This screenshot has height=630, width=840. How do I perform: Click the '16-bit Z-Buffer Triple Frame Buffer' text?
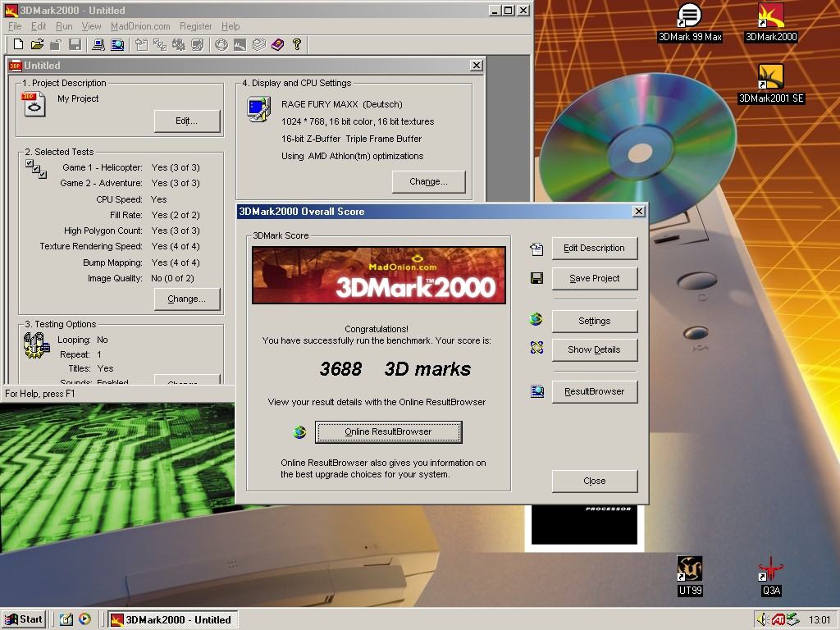pos(351,139)
